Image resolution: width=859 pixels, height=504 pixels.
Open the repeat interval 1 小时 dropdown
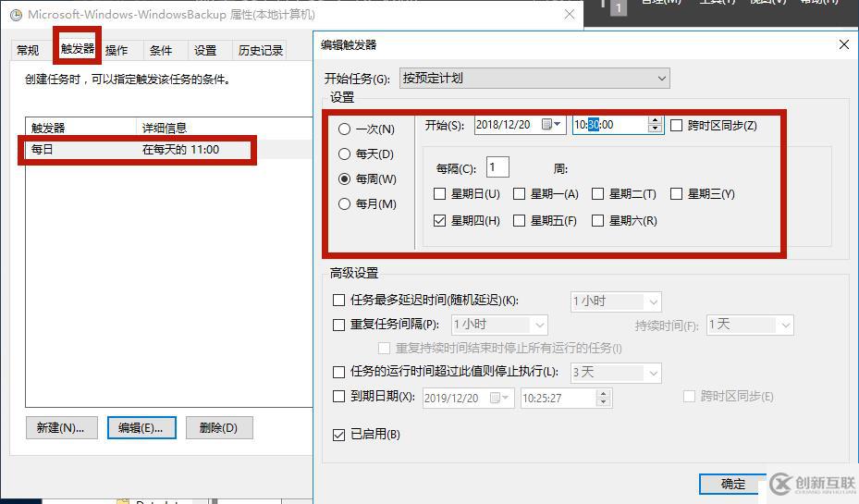(x=499, y=325)
